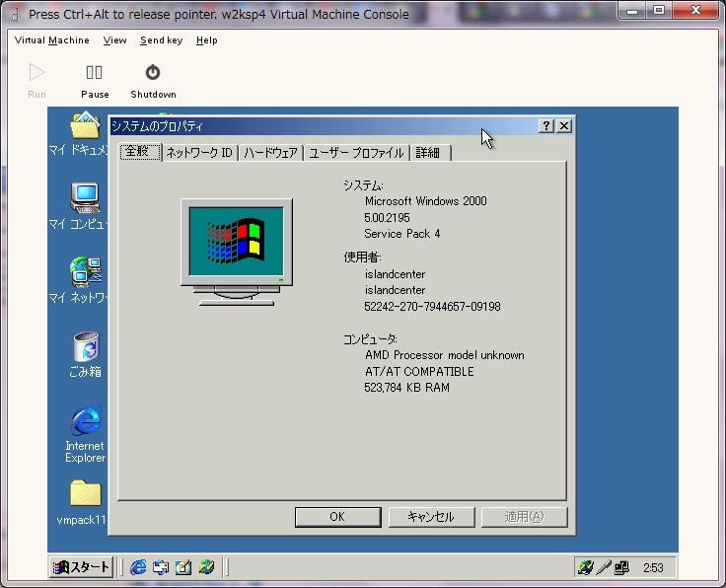Screen dimensions: 726x588
Task: Click the 適用(A) button
Action: click(524, 517)
